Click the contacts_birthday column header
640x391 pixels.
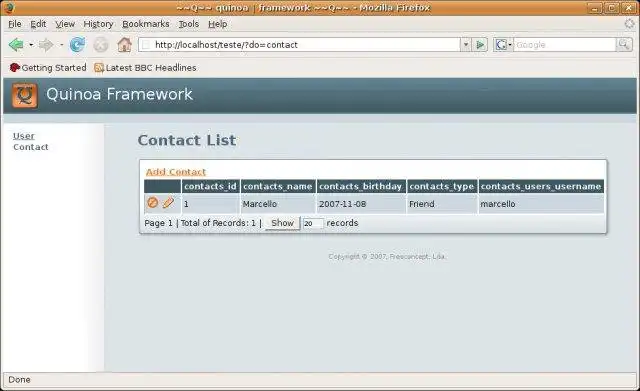point(361,186)
